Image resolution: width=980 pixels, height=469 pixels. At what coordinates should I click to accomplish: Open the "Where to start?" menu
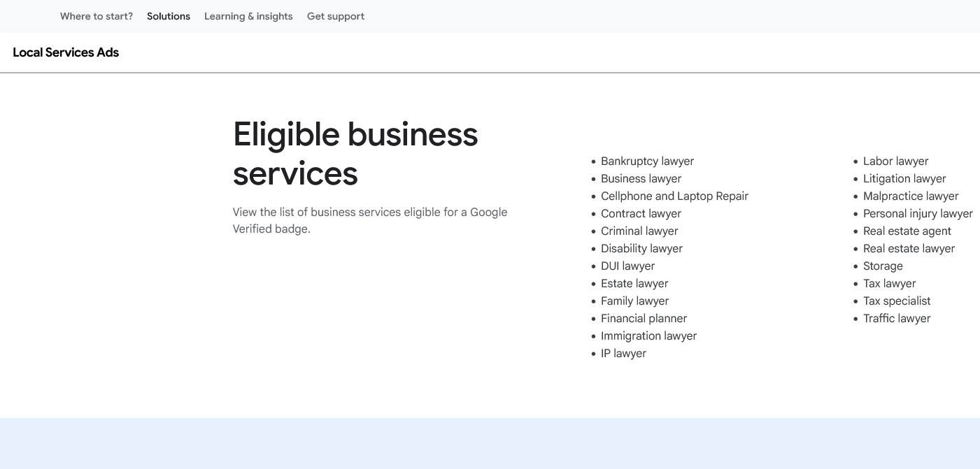tap(97, 16)
